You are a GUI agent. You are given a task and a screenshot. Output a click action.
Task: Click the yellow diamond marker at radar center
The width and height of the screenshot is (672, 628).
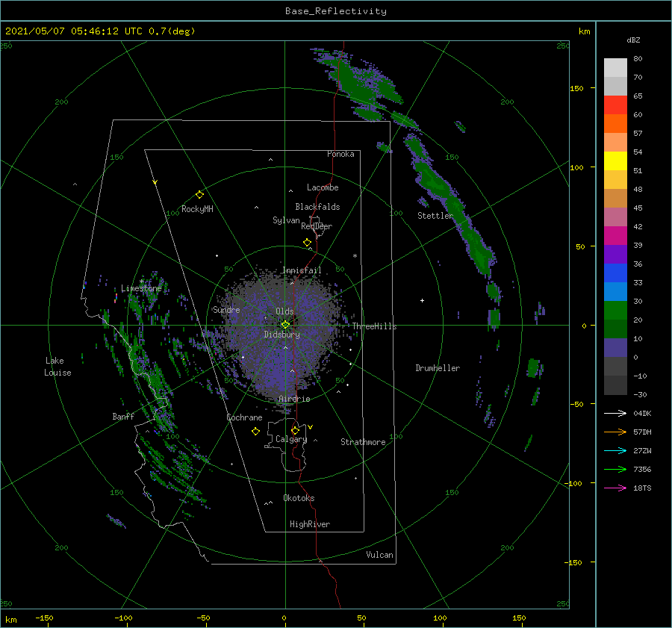tap(285, 325)
